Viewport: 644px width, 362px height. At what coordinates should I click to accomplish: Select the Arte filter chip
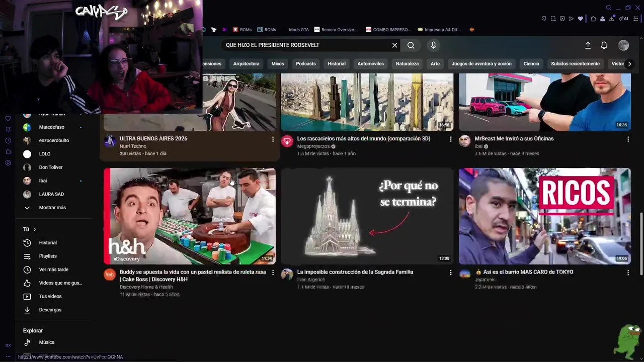(x=435, y=64)
